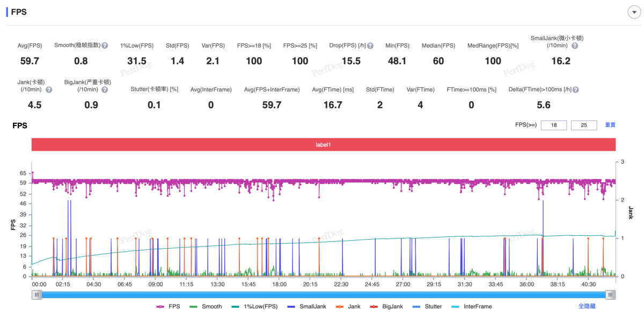Toggle InterFrame legend item
644x312 pixels.
(x=472, y=307)
